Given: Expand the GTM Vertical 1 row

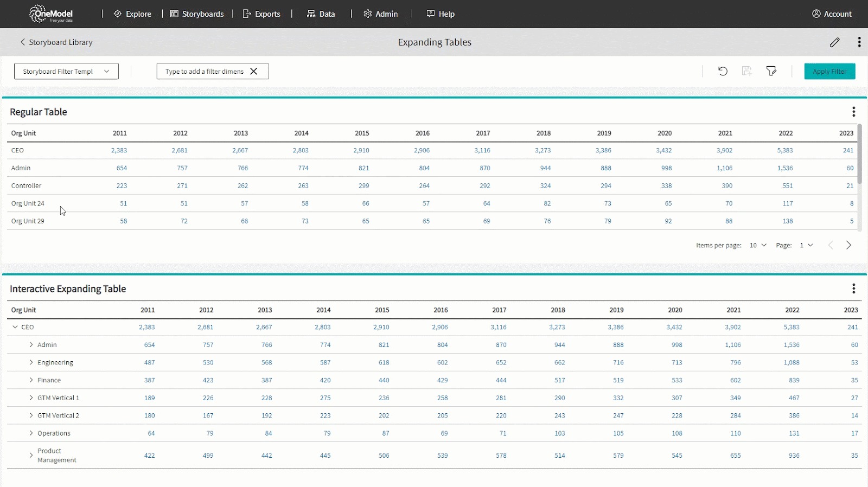Looking at the screenshot, I should (31, 398).
